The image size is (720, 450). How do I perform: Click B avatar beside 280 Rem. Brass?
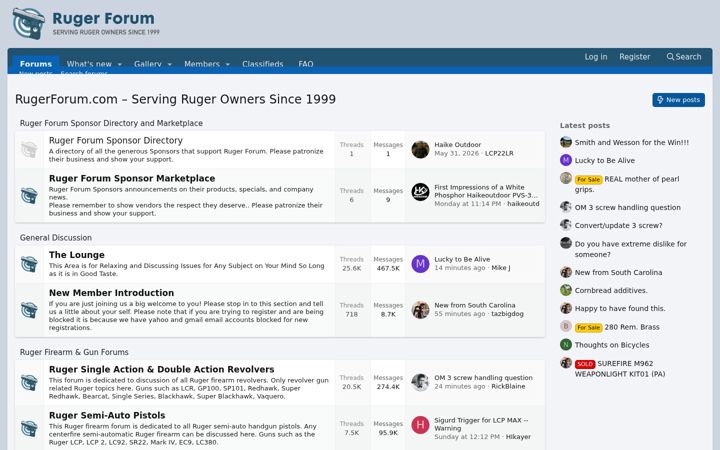point(566,326)
